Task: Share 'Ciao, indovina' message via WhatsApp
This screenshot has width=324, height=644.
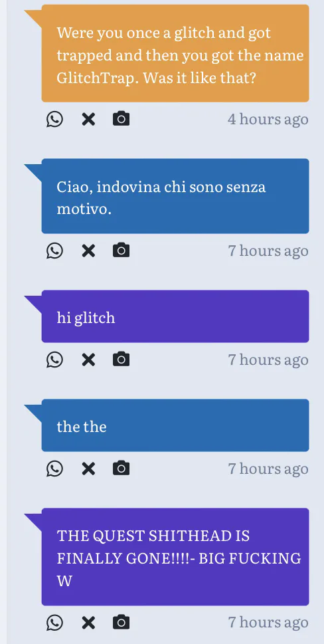Action: (54, 251)
